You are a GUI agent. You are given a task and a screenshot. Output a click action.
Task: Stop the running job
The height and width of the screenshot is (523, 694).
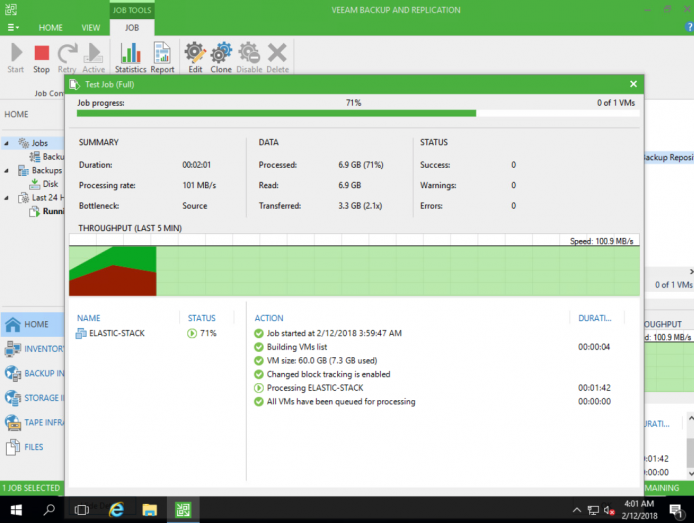(x=41, y=58)
